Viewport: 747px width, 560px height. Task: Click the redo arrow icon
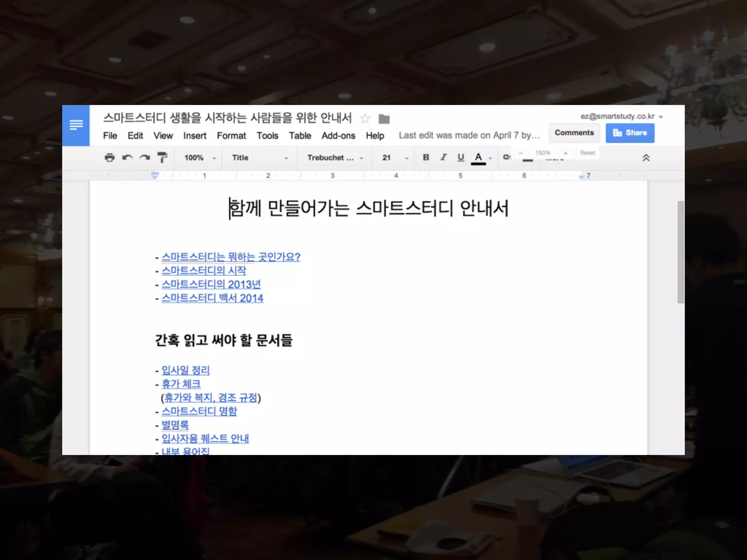(145, 157)
